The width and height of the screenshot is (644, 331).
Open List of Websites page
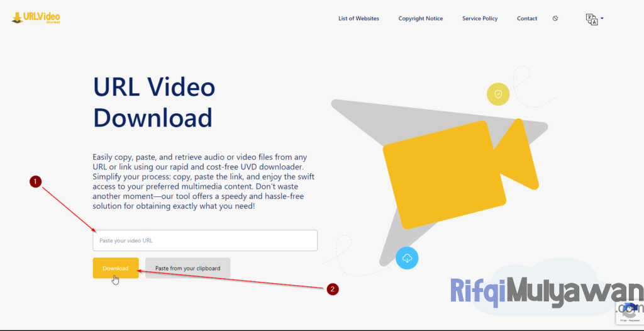click(358, 18)
